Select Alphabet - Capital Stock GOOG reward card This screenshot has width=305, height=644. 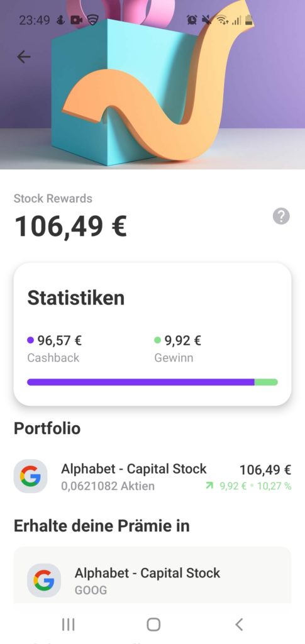(x=153, y=577)
